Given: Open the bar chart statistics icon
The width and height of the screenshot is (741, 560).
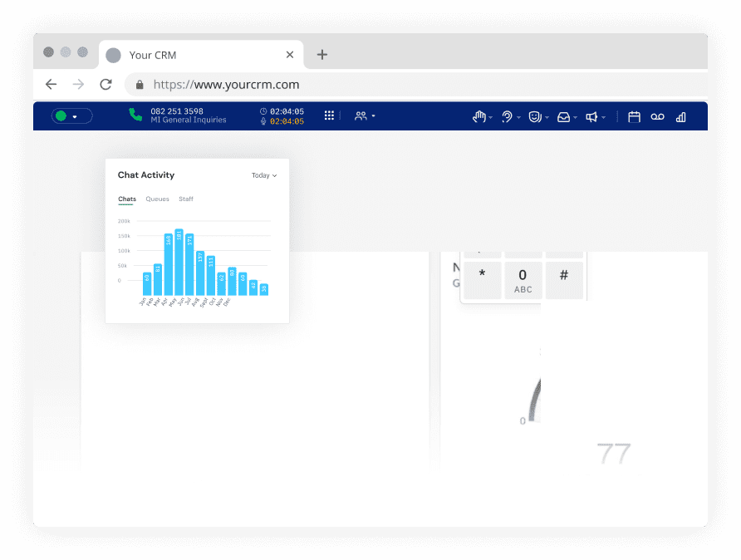Looking at the screenshot, I should 681,117.
